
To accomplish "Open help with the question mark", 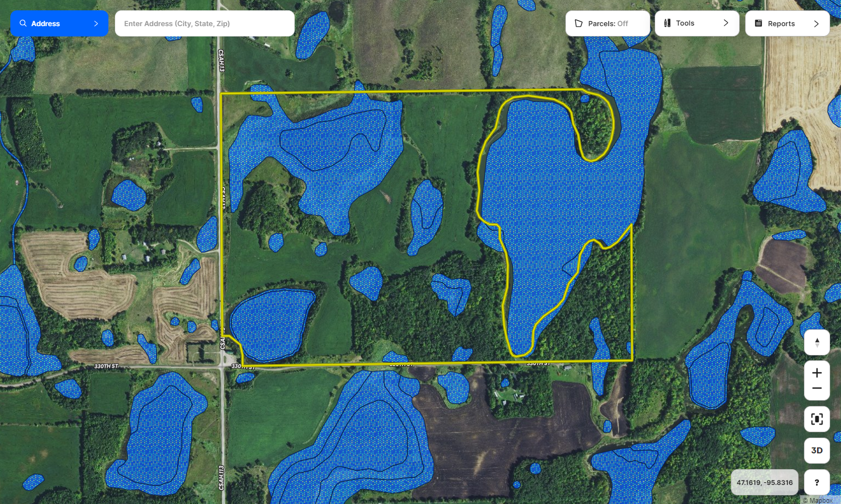I will 816,482.
